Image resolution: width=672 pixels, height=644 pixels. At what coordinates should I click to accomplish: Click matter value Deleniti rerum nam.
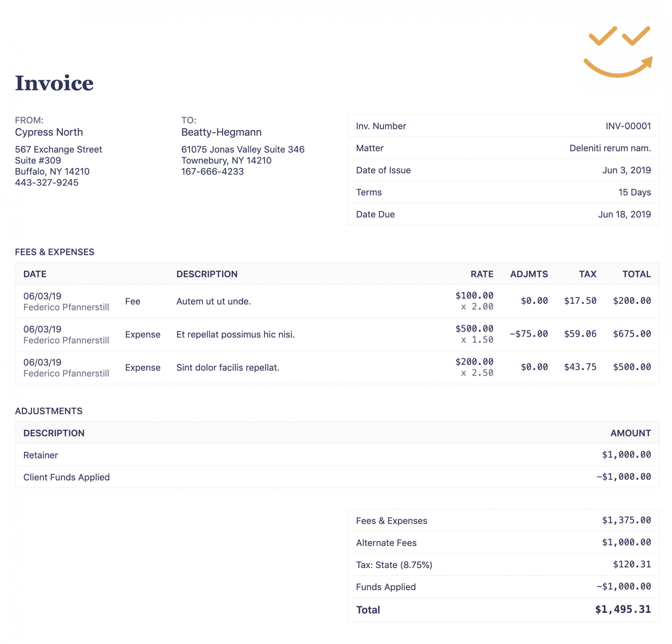click(610, 148)
